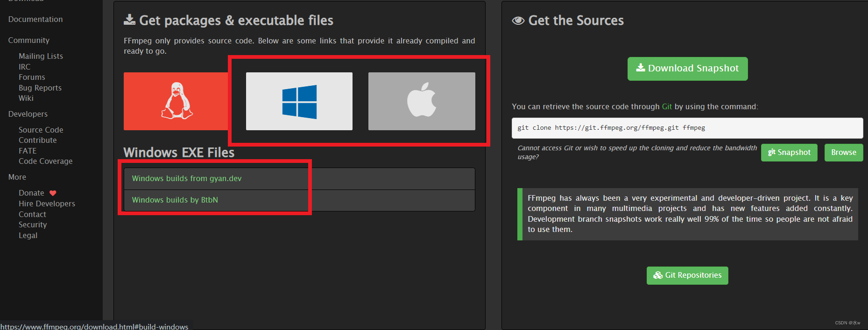Select the Apple macOS logo tile
This screenshot has height=330, width=868.
tap(422, 101)
